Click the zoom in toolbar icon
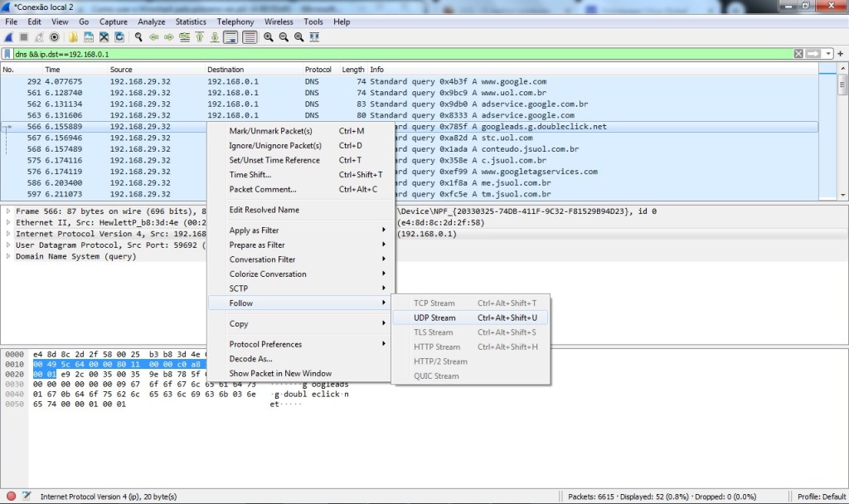Screen dimensions: 849x504 point(269,37)
